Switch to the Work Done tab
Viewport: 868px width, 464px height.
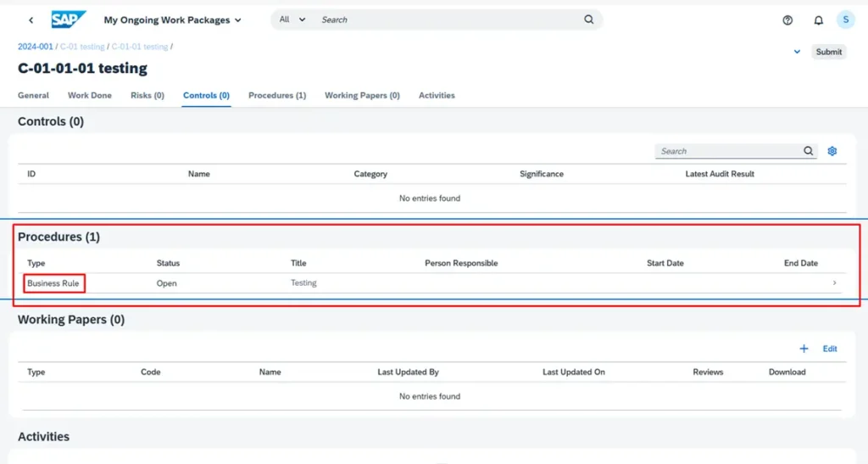(90, 96)
